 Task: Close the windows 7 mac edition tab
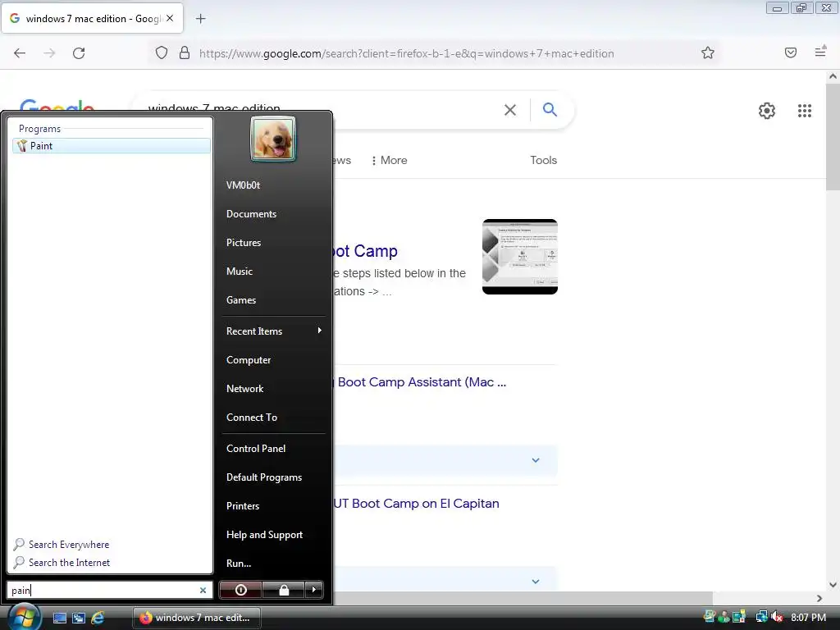click(170, 18)
